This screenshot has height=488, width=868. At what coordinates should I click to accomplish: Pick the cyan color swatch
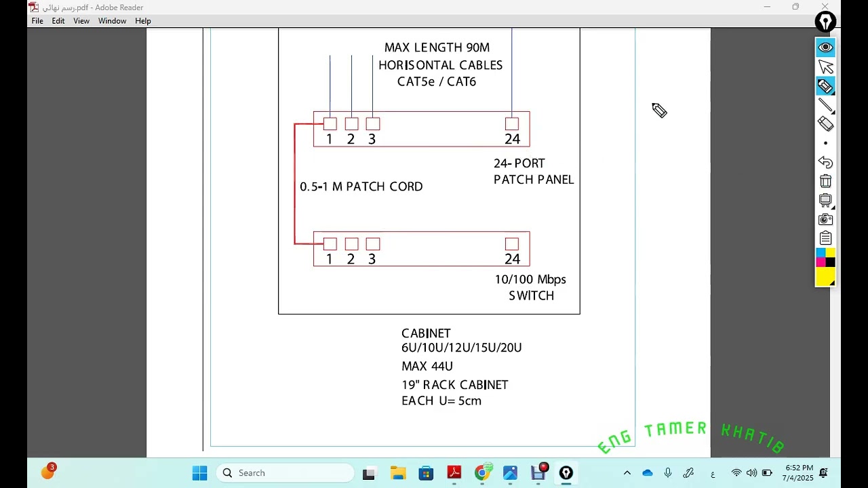pyautogui.click(x=821, y=253)
